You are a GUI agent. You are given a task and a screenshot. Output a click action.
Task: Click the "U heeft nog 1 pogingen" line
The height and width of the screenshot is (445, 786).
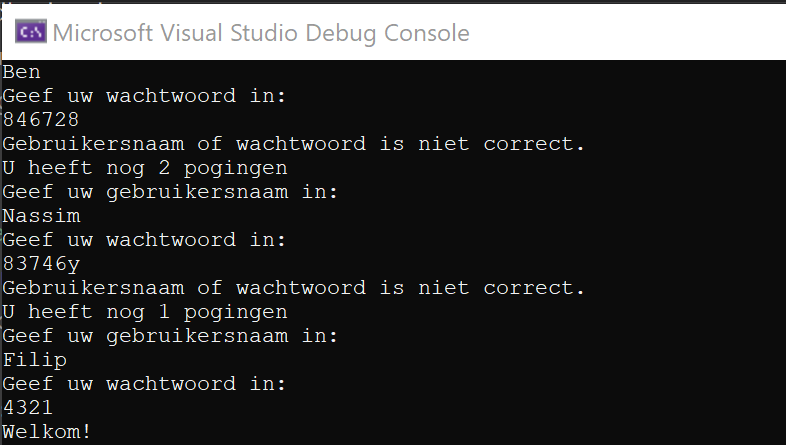(x=145, y=312)
